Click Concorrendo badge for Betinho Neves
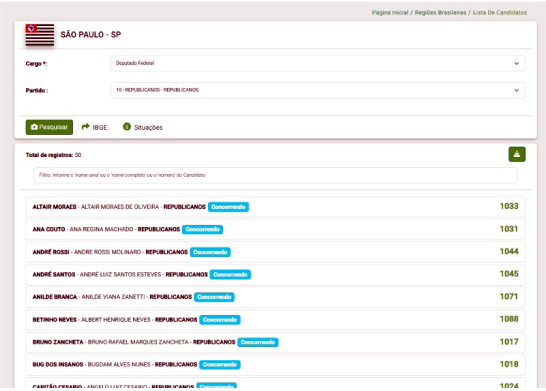This screenshot has height=391, width=546. pos(220,320)
